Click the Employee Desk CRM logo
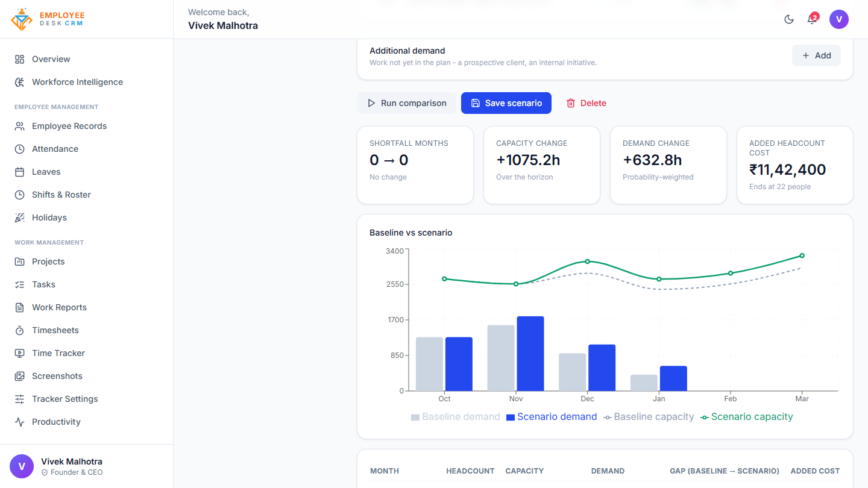Image resolution: width=868 pixels, height=488 pixels. point(48,19)
